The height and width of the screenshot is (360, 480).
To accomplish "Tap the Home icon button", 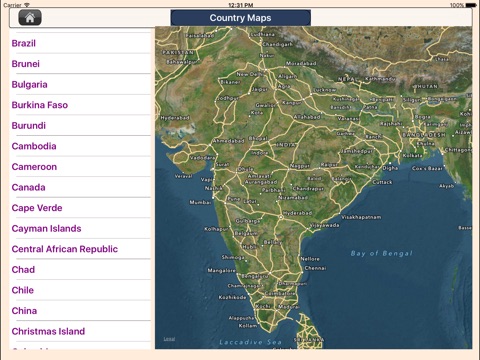I will [x=30, y=17].
